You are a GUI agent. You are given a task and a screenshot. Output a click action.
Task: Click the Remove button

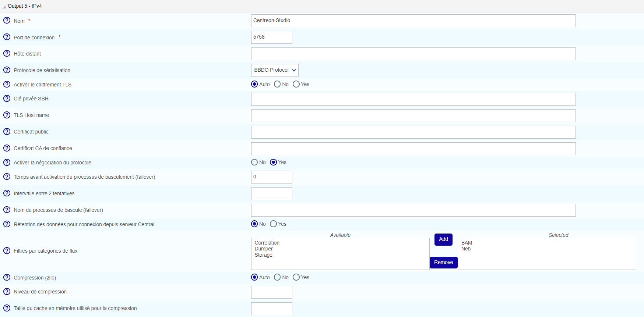point(443,263)
